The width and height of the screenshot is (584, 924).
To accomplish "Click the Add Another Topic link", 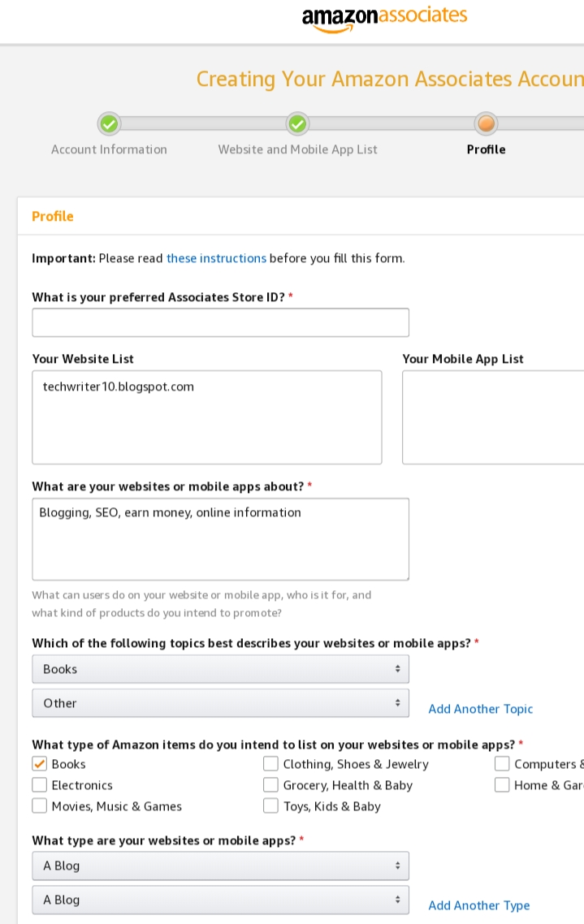I will (x=480, y=709).
